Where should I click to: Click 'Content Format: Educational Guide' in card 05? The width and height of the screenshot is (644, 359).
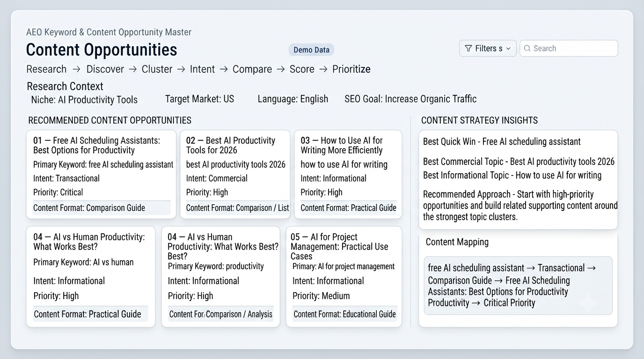click(344, 314)
